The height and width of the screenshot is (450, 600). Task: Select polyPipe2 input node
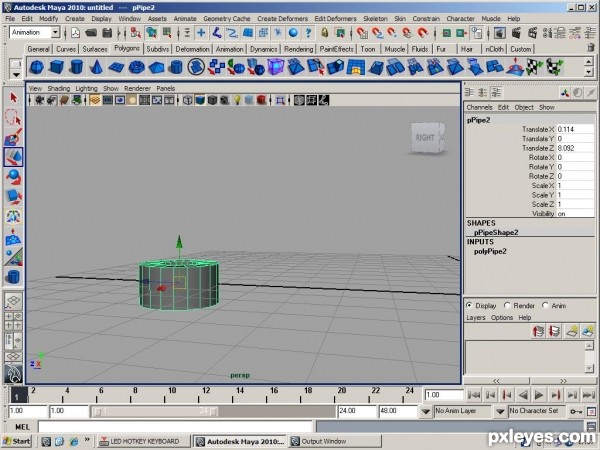[490, 251]
